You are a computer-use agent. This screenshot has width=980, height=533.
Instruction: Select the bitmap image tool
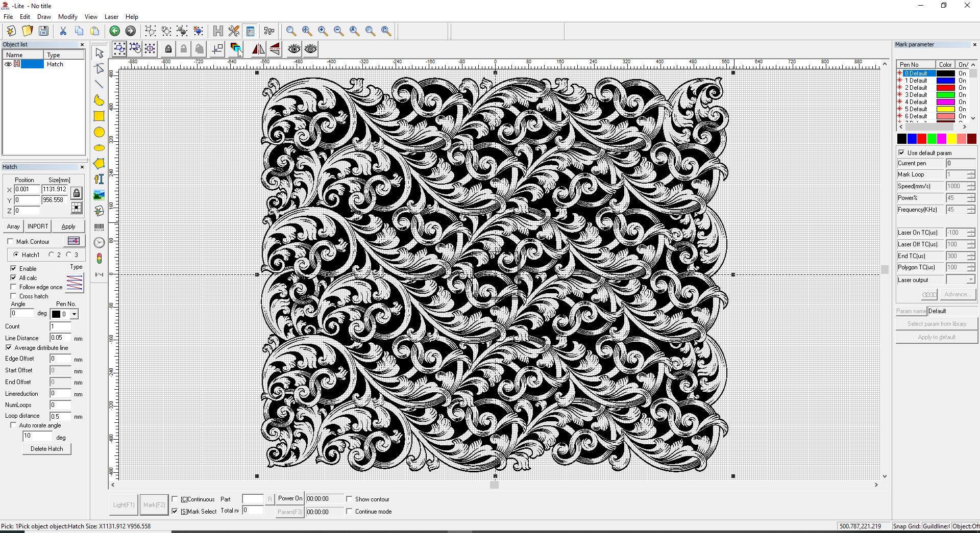tap(99, 195)
